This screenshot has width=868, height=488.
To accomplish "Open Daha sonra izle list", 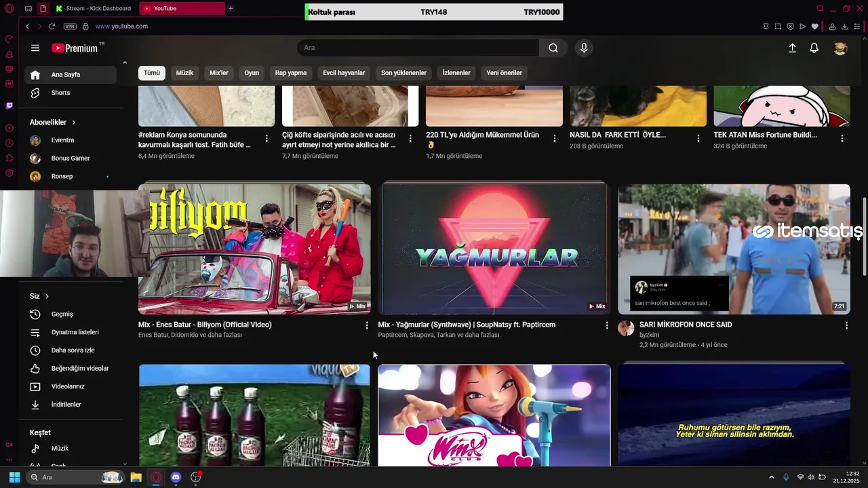I will pos(71,350).
